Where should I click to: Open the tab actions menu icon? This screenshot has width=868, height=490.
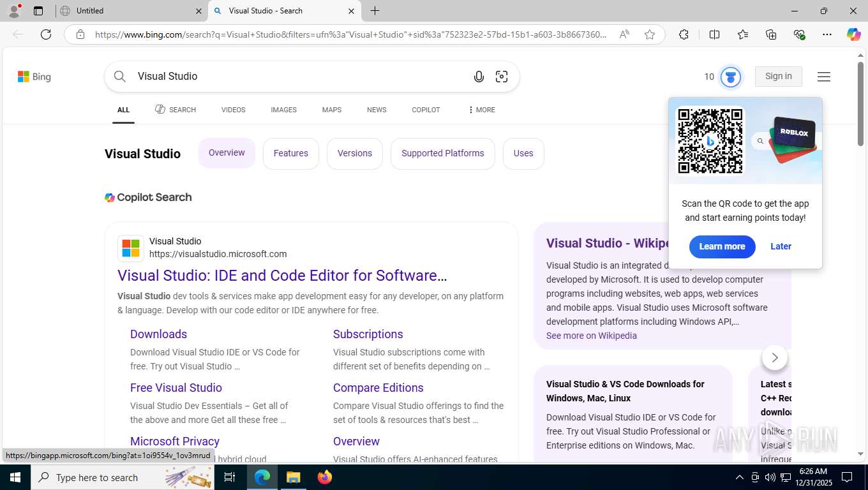tap(38, 11)
